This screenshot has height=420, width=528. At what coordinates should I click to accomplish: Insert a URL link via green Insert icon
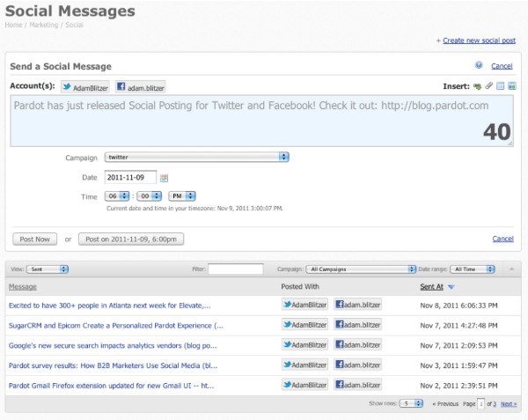(477, 86)
